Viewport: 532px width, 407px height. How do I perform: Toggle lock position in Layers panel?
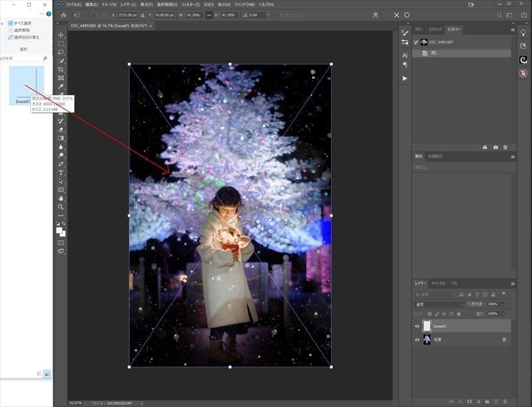(444, 314)
